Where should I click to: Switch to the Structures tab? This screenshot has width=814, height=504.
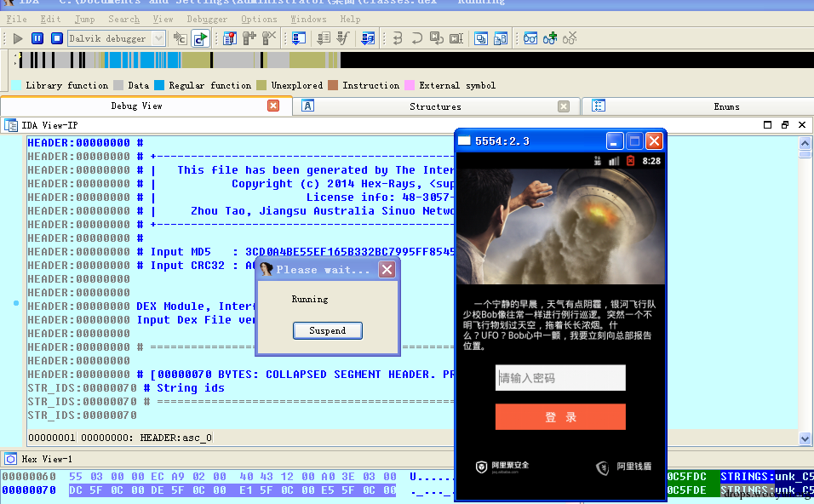[435, 106]
